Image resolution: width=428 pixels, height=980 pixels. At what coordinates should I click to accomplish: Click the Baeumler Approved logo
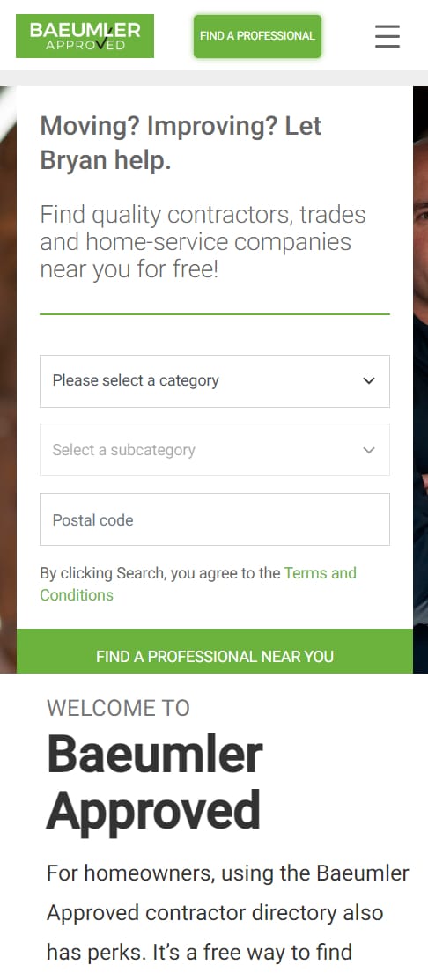pos(85,35)
